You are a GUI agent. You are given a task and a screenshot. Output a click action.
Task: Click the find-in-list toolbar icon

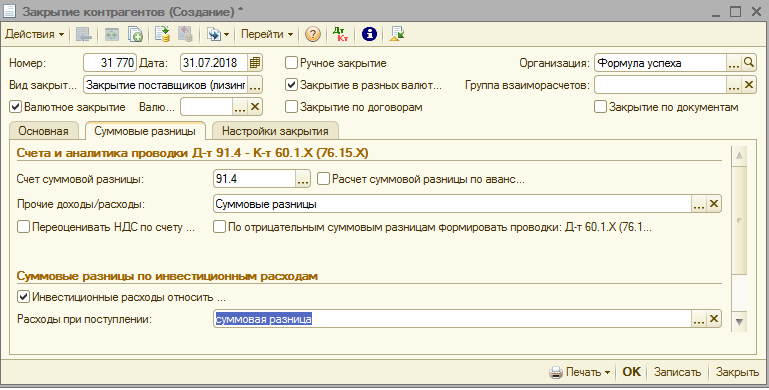84,34
